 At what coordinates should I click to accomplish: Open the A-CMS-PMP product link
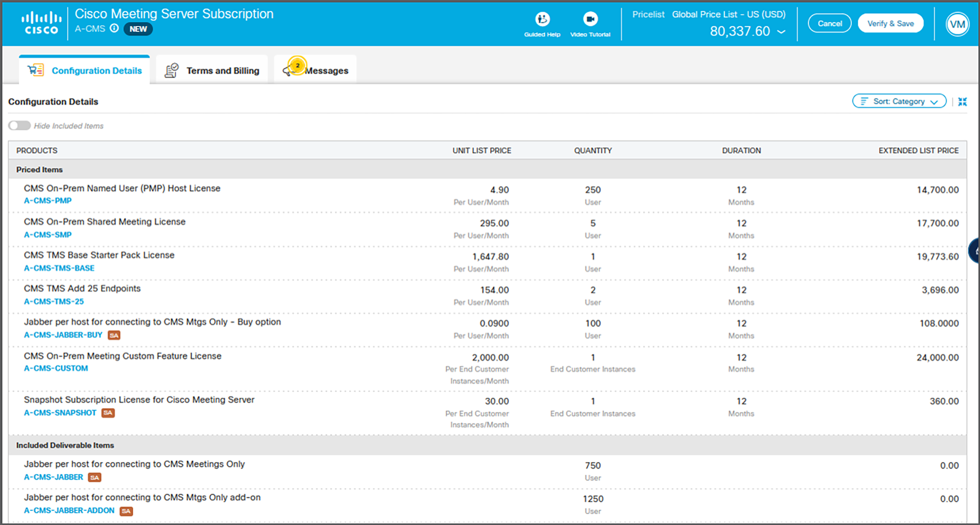tap(48, 201)
